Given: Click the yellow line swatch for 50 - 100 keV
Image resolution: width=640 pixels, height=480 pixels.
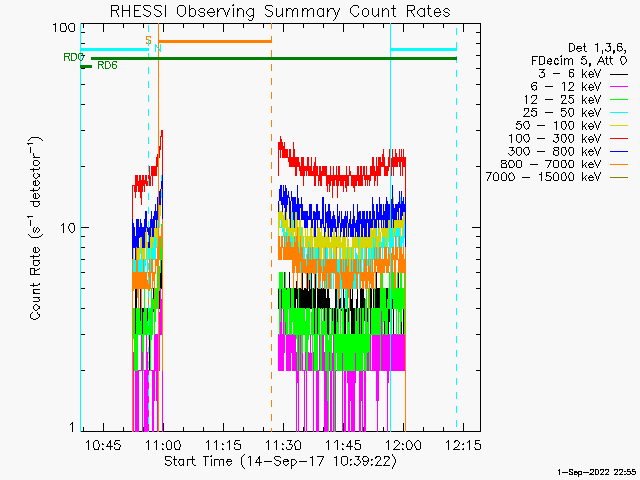Looking at the screenshot, I should [x=619, y=126].
